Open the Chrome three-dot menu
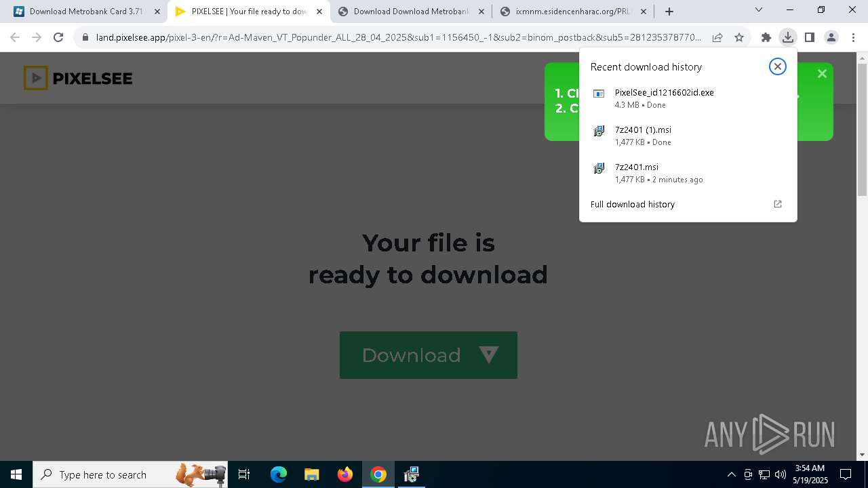The height and width of the screenshot is (488, 868). pyautogui.click(x=853, y=37)
